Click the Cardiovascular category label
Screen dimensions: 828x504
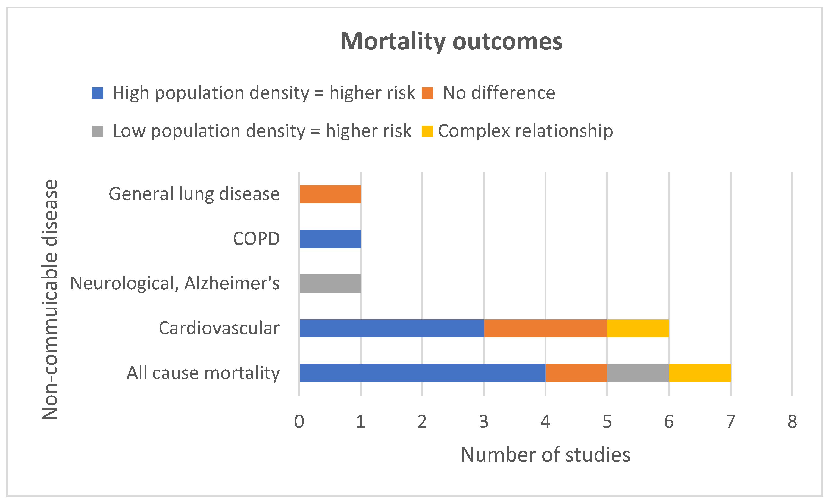[219, 328]
